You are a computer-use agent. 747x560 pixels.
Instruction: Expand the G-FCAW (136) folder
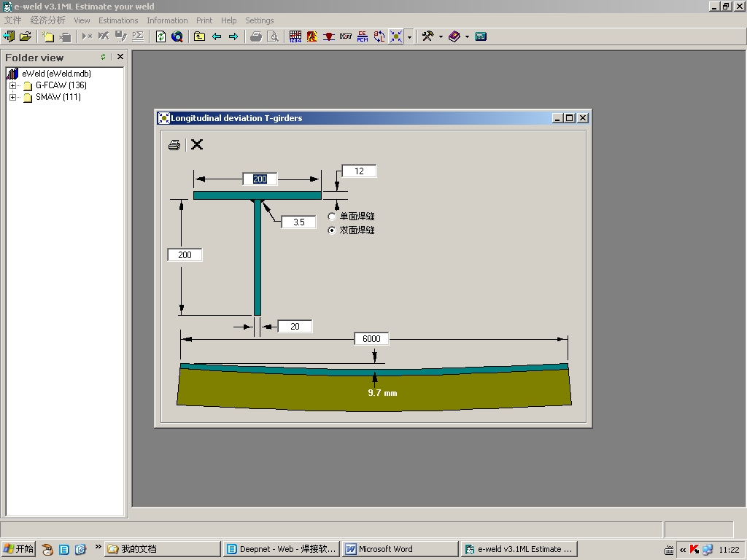[12, 85]
